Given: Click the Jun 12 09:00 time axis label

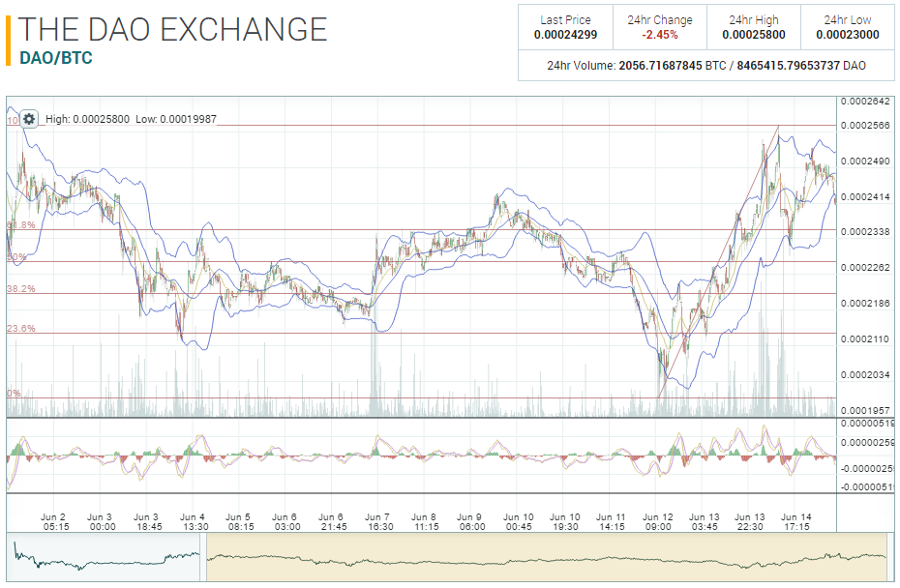Looking at the screenshot, I should click(x=657, y=521).
